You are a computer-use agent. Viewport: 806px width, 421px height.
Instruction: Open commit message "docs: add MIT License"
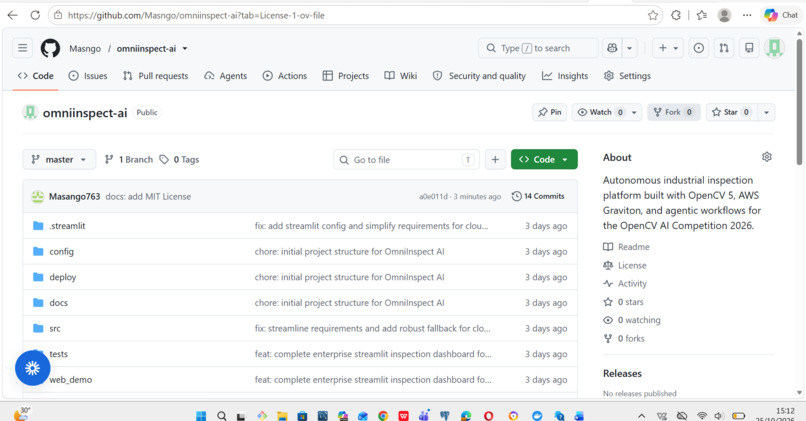click(x=148, y=196)
